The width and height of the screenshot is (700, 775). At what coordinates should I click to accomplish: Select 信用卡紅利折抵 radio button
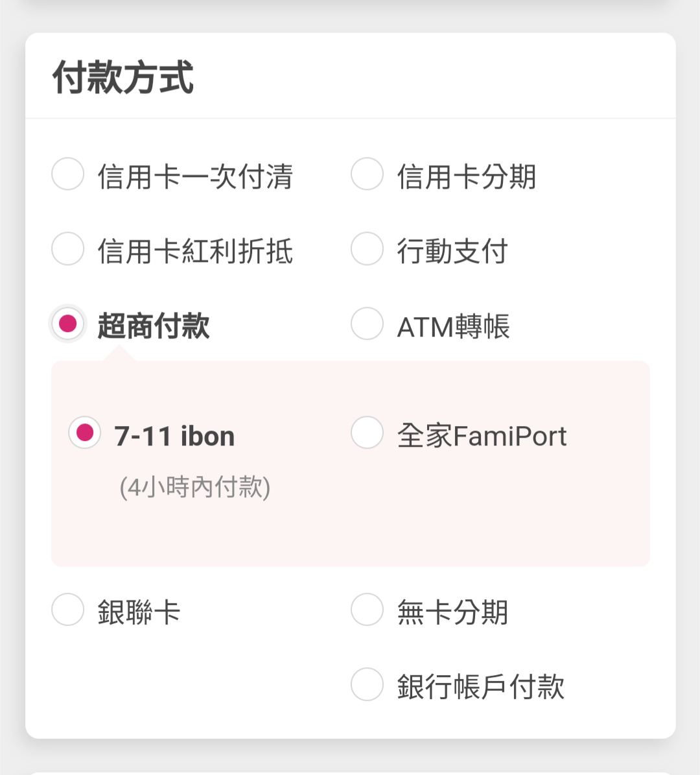click(68, 249)
